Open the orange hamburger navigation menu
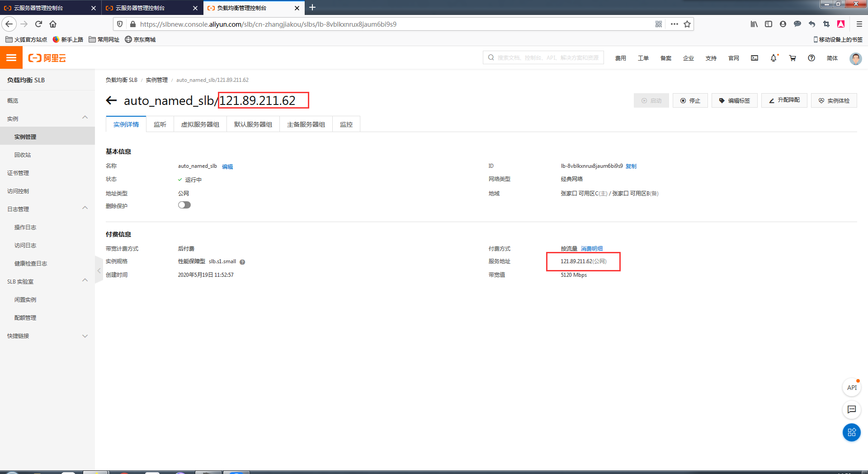 click(11, 58)
